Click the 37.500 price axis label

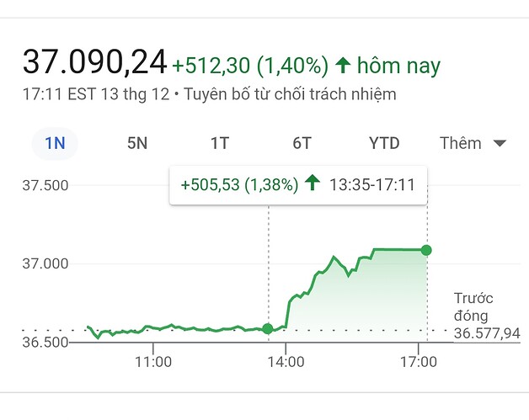pos(45,185)
